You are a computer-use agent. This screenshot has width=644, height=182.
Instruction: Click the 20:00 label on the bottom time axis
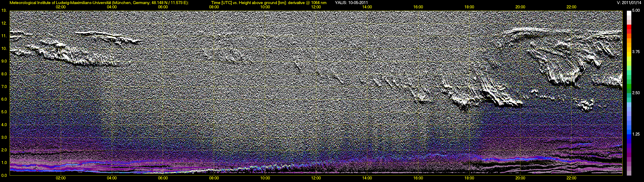[520, 178]
